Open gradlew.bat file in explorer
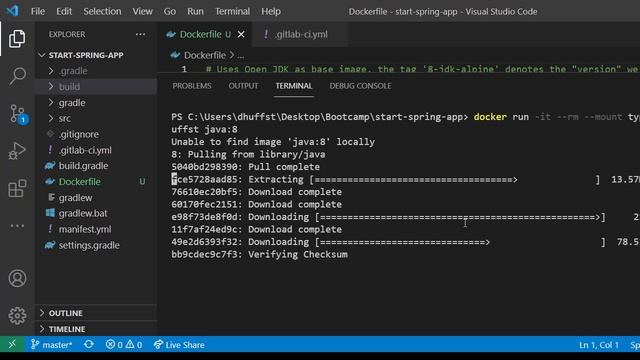The image size is (640, 360). pos(96,213)
